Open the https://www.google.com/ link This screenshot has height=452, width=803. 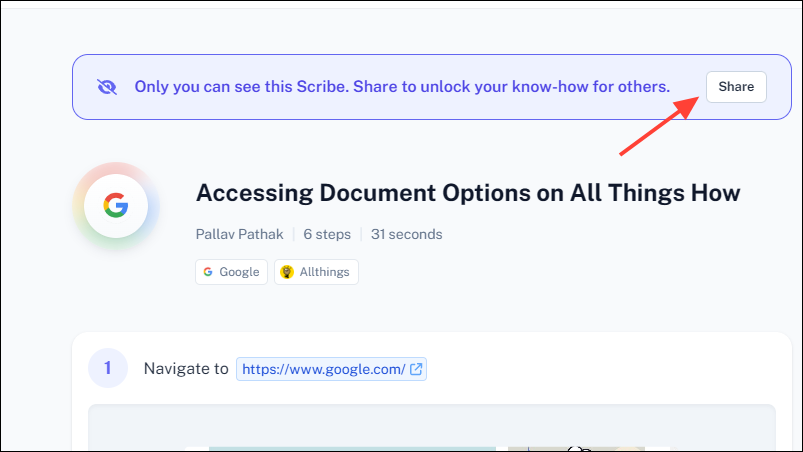[x=324, y=369]
